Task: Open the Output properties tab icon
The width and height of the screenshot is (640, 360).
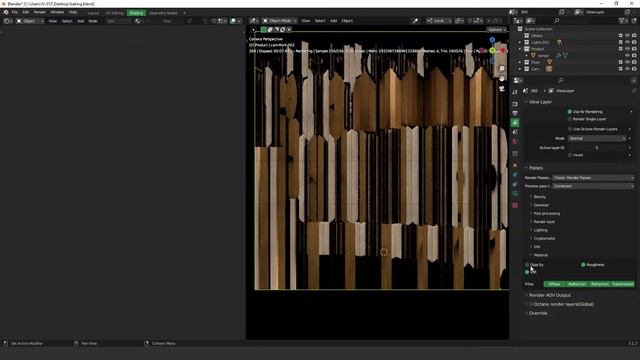Action: point(515,113)
